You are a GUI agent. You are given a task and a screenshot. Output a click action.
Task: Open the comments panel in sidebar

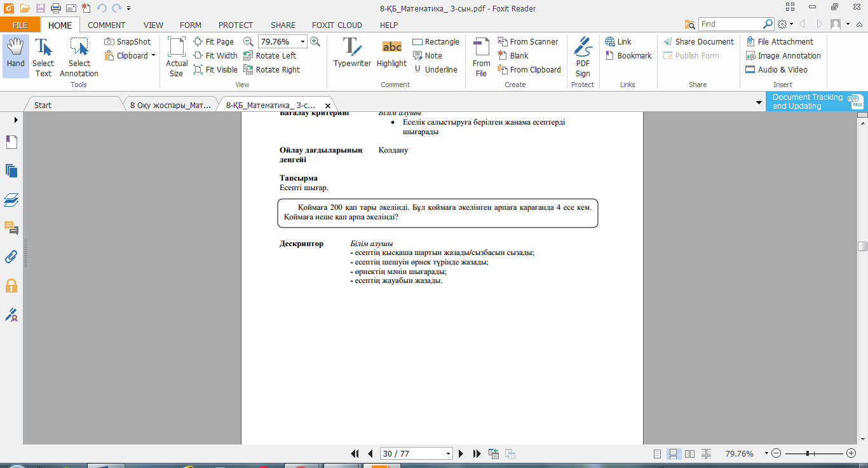[11, 228]
